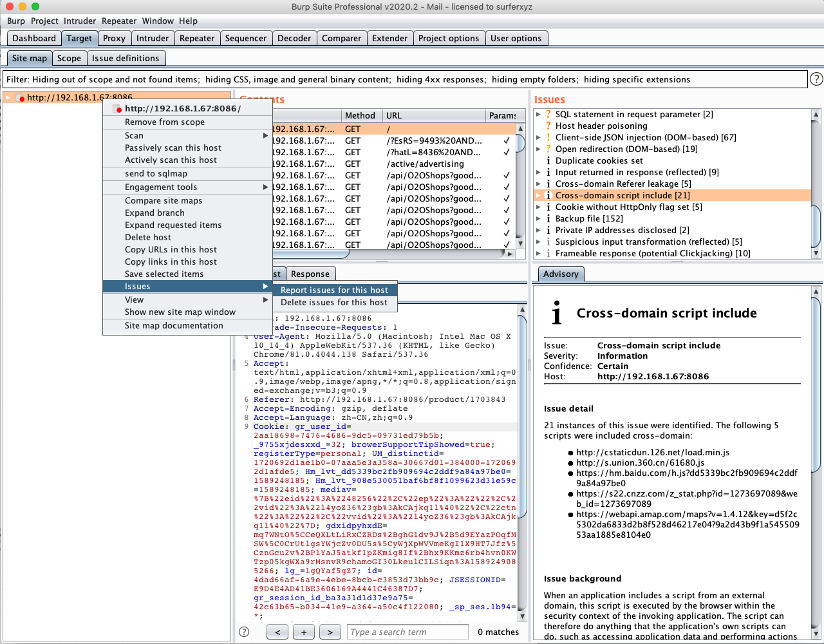824x644 pixels.
Task: Switch to the Repeater tab
Action: 197,38
